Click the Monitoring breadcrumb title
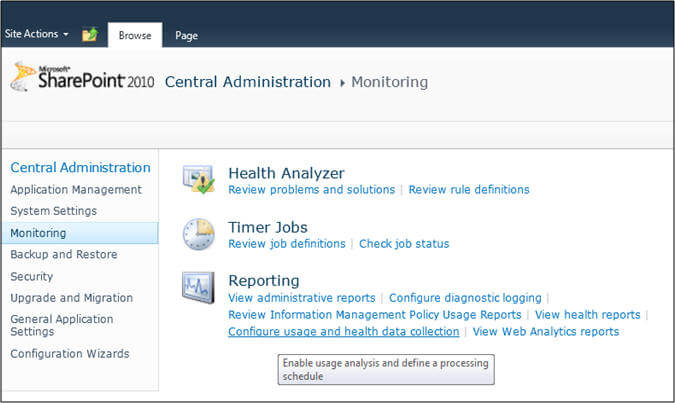This screenshot has height=403, width=675. [x=390, y=82]
